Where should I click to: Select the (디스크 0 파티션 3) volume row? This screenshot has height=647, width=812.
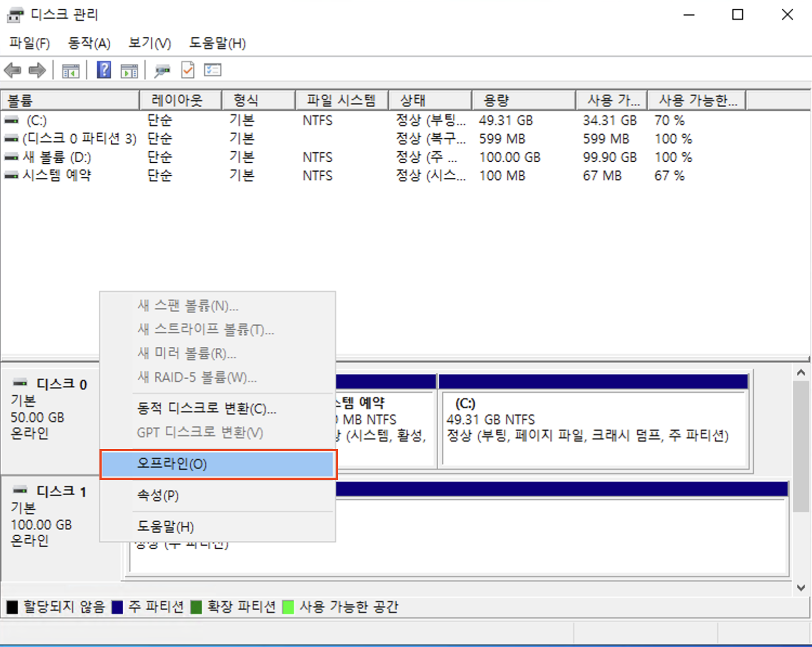tap(373, 139)
